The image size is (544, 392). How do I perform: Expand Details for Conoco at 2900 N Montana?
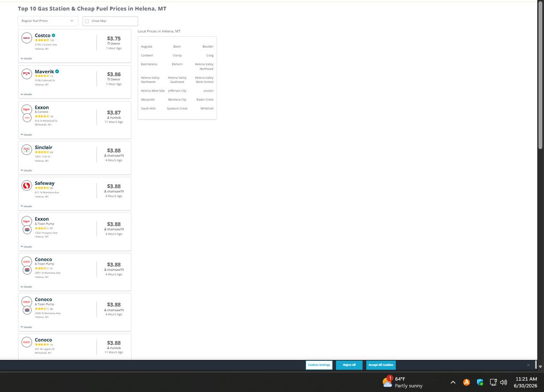point(26,327)
